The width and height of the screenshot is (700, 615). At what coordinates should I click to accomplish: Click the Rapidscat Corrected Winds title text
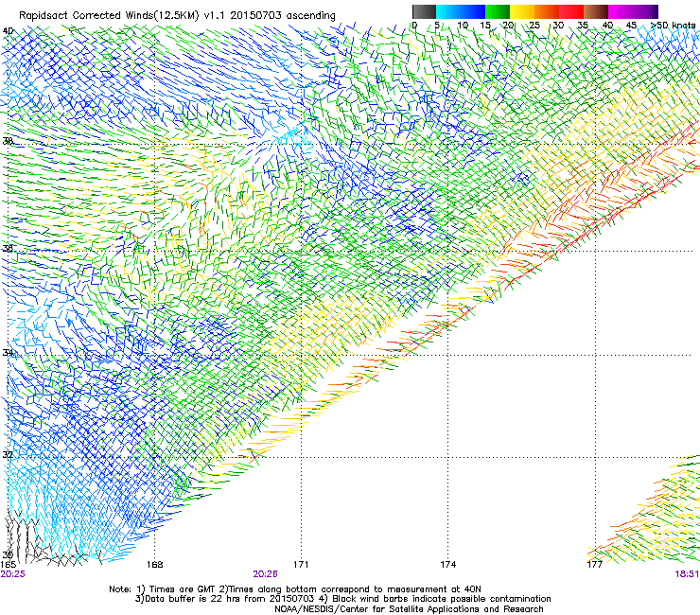point(177,15)
